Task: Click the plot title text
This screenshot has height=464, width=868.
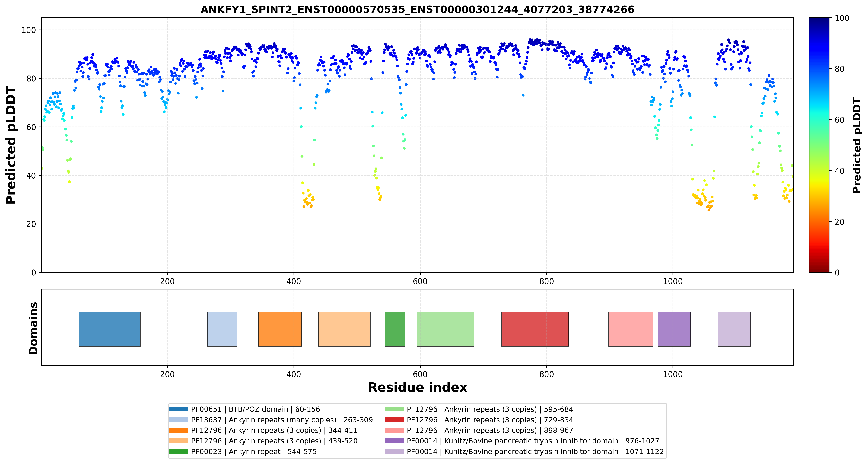Action: pos(418,9)
